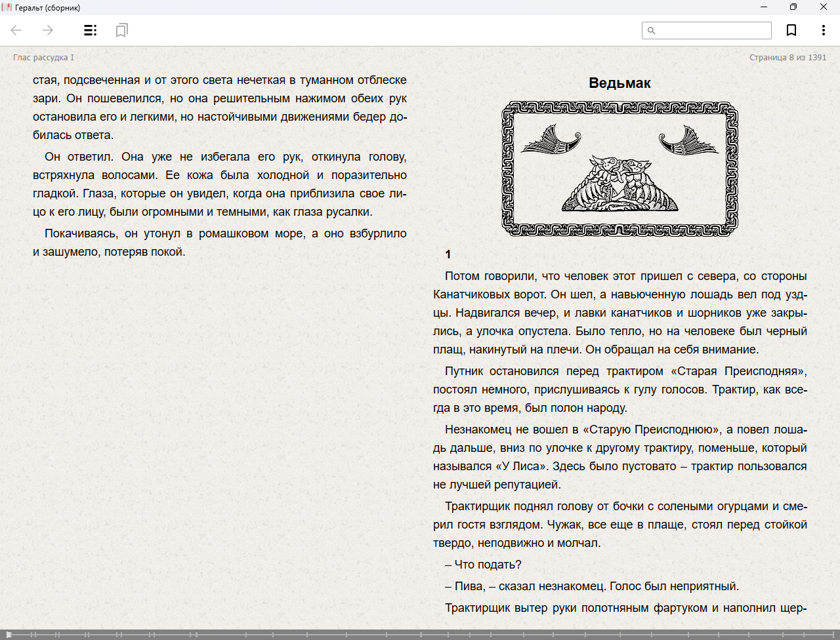Click the "Глас рассудка I" chapter label
This screenshot has height=640, width=840.
[43, 58]
